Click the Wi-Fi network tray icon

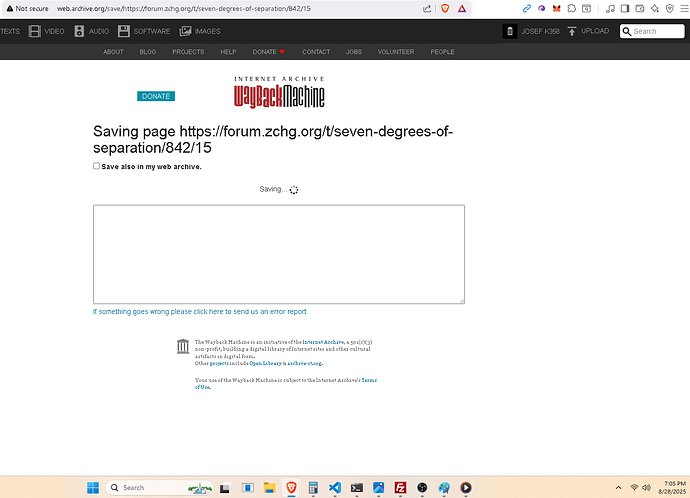[634, 487]
